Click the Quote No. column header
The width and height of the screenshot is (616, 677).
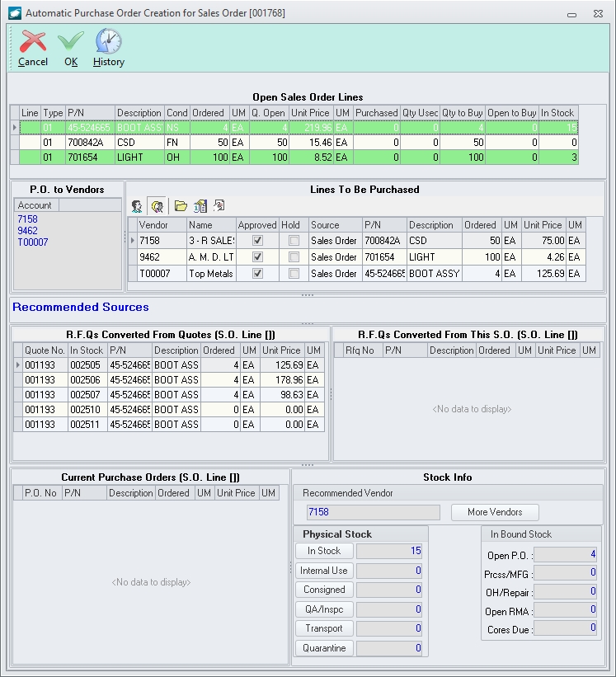coord(45,350)
